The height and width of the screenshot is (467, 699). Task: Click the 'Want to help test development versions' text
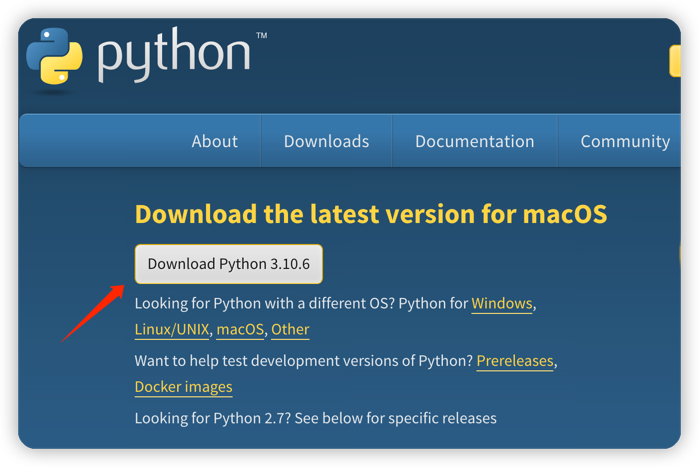pos(303,361)
